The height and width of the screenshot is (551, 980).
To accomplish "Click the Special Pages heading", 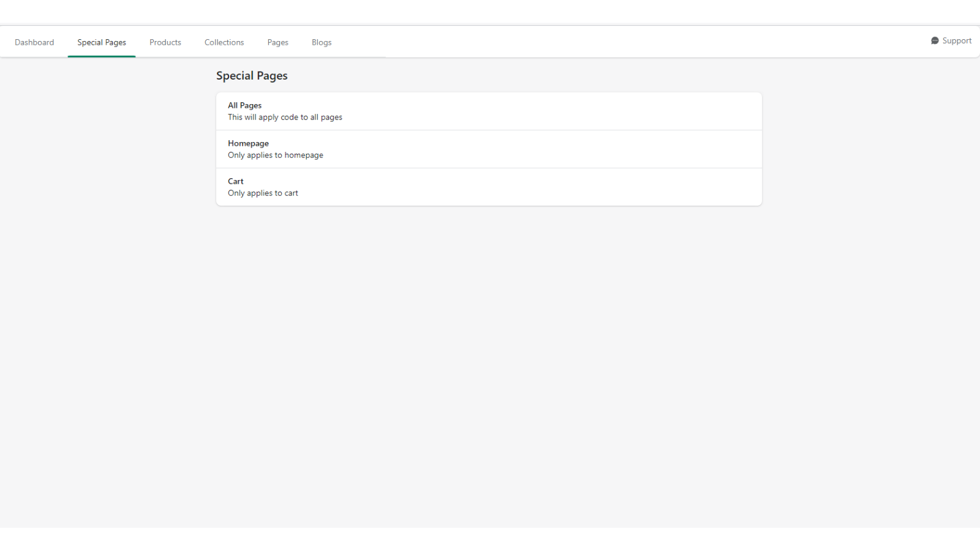I will 252,76.
